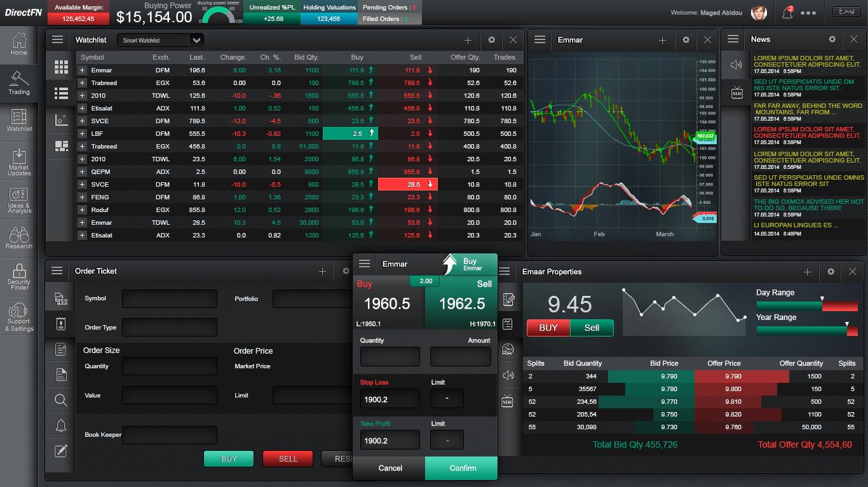Click the Confirm button in order popup
The image size is (868, 487).
point(462,468)
